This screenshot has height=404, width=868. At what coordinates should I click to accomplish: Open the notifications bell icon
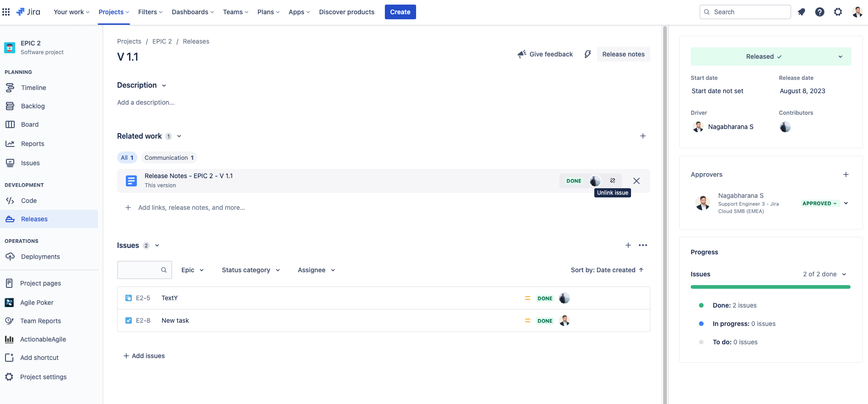click(801, 12)
